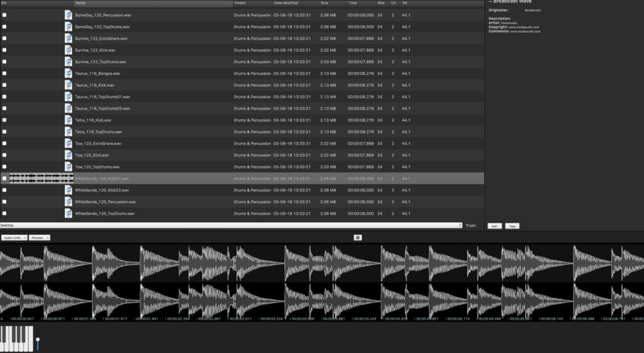The height and width of the screenshot is (353, 644).
Task: Open the Process dropdown
Action: coord(40,237)
